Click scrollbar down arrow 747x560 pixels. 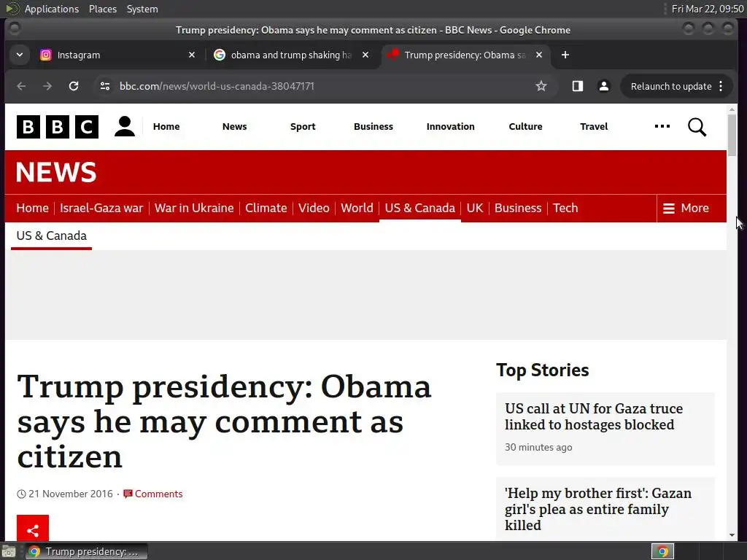click(x=732, y=535)
